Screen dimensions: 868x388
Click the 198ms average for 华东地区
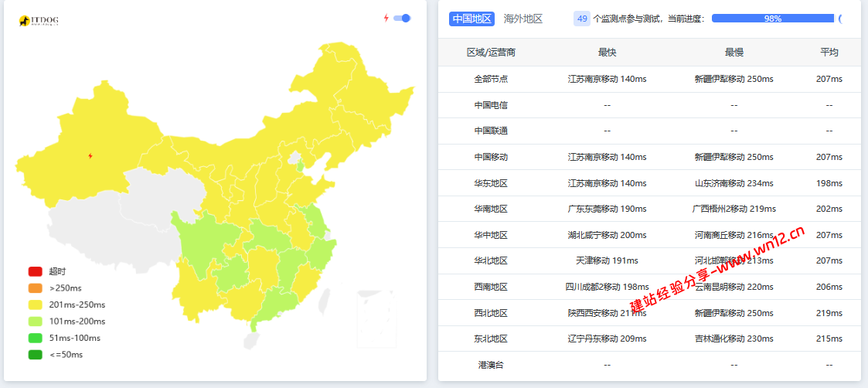click(829, 183)
